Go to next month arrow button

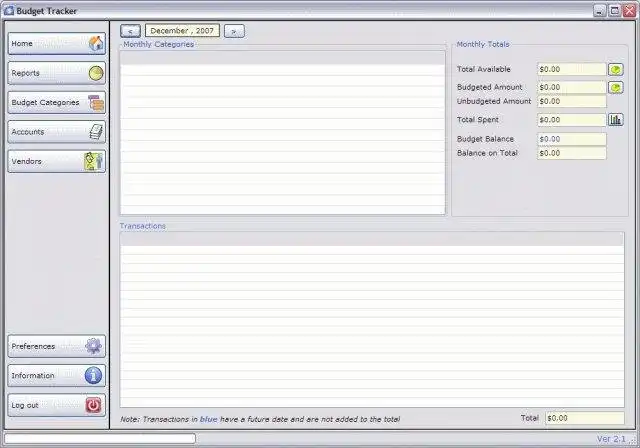pyautogui.click(x=234, y=31)
